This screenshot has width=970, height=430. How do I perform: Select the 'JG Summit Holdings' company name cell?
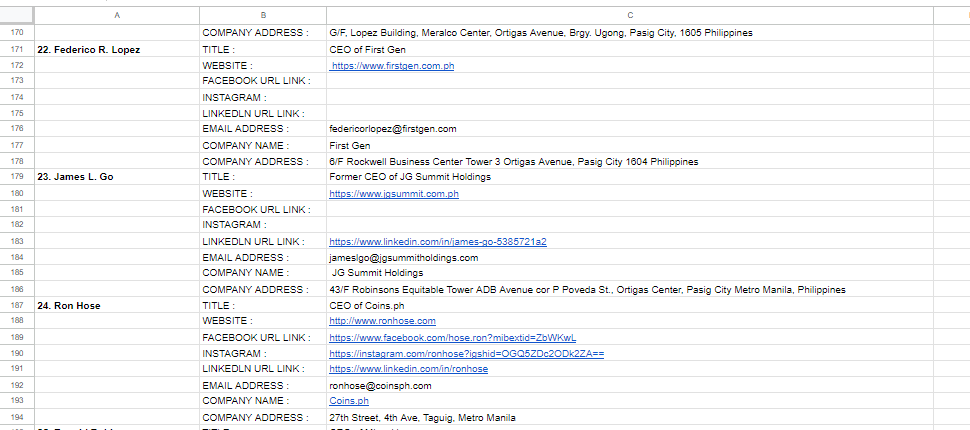click(x=630, y=273)
